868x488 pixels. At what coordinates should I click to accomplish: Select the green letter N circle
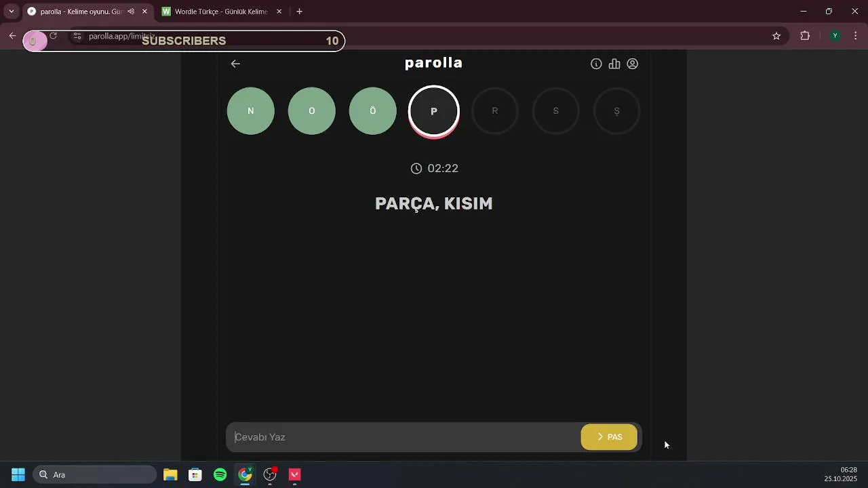[x=251, y=111]
